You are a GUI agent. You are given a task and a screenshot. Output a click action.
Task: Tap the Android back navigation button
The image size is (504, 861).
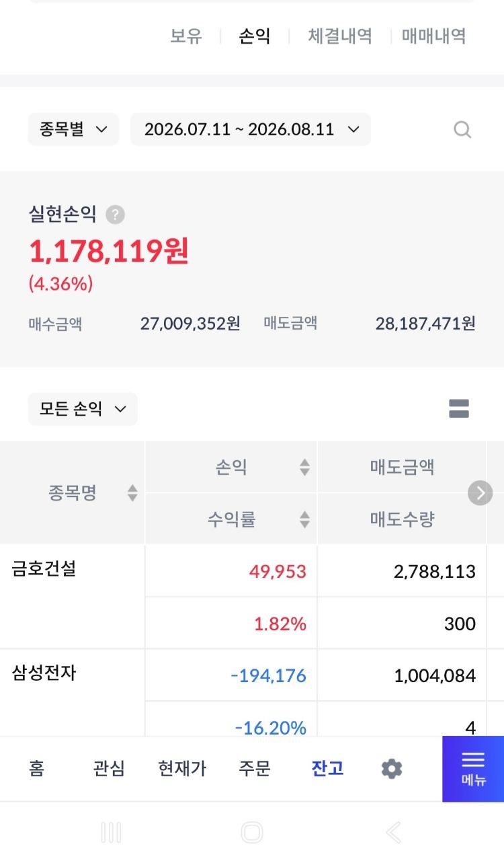(x=394, y=833)
